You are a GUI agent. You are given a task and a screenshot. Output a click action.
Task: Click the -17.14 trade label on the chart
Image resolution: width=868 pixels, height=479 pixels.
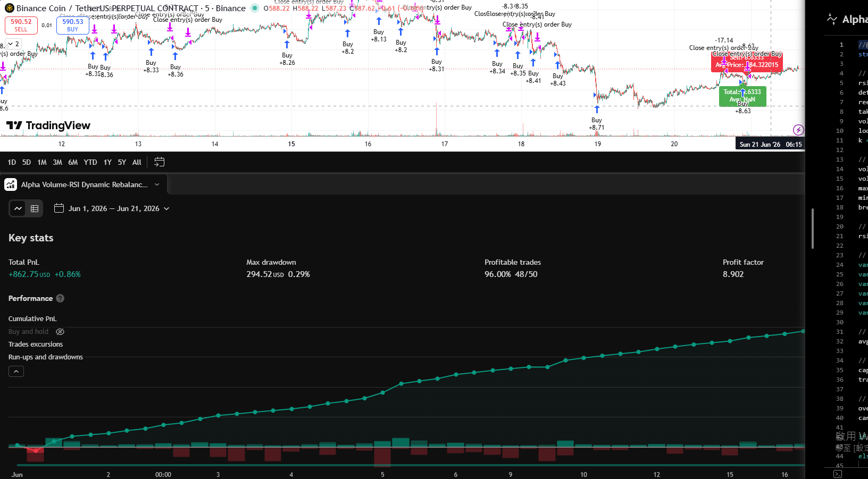[x=724, y=40]
